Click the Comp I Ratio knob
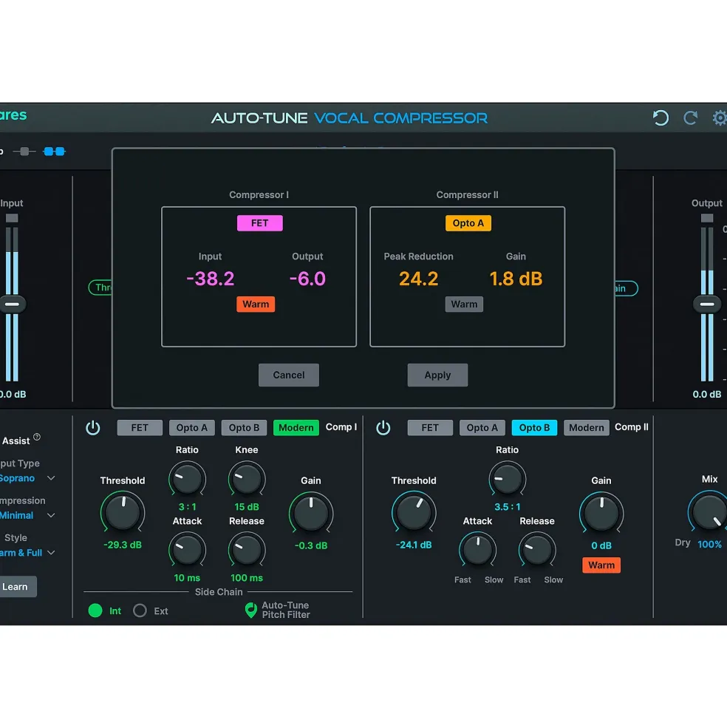 point(187,478)
